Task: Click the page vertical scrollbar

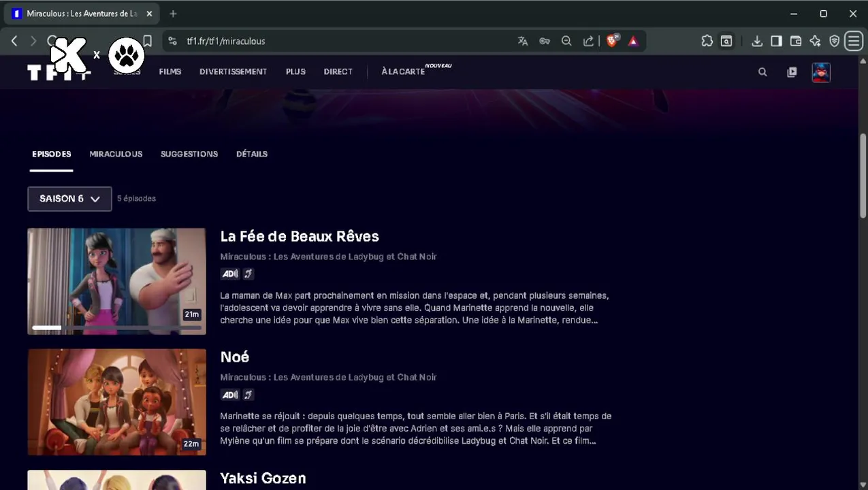Action: pyautogui.click(x=863, y=176)
